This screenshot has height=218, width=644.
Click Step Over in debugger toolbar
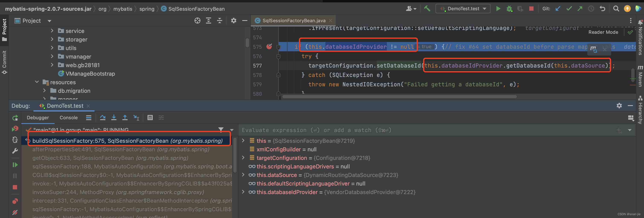pos(103,118)
